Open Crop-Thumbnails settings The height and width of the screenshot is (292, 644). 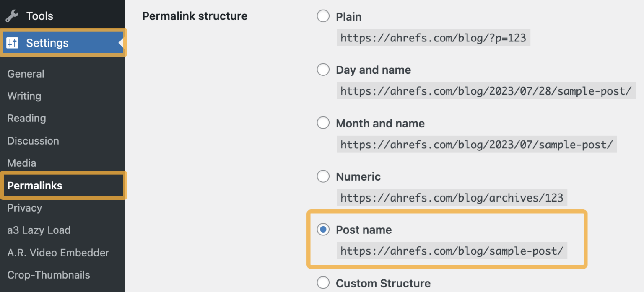point(49,275)
